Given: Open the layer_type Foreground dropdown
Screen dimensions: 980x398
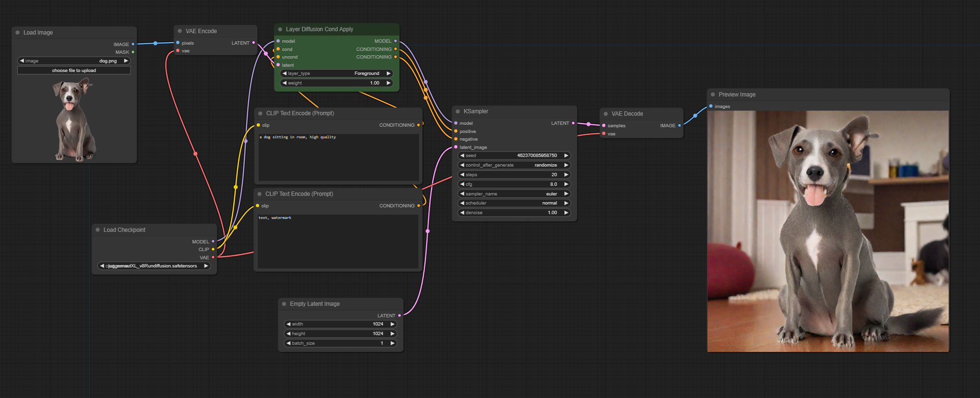Looking at the screenshot, I should pyautogui.click(x=336, y=73).
